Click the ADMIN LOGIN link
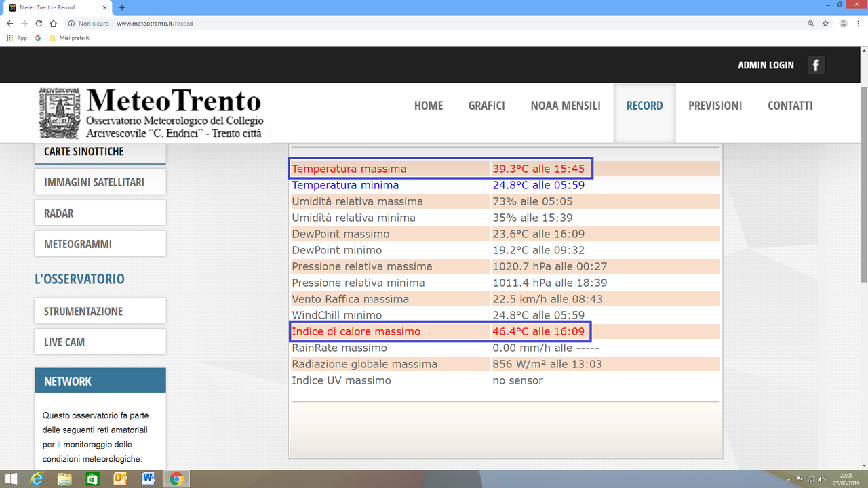This screenshot has height=488, width=868. pyautogui.click(x=766, y=65)
